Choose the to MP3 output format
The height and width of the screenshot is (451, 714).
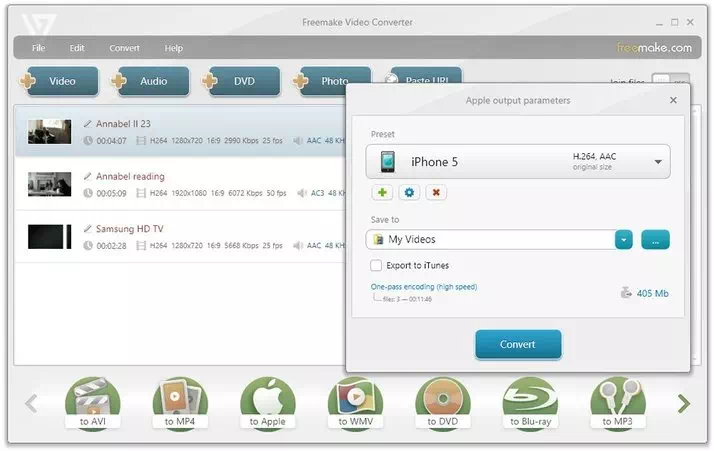[617, 403]
